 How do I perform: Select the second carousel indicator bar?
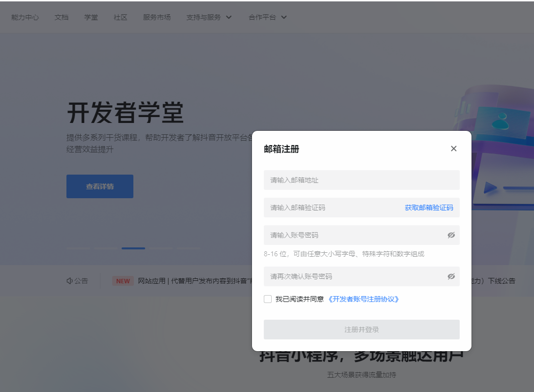click(106, 248)
